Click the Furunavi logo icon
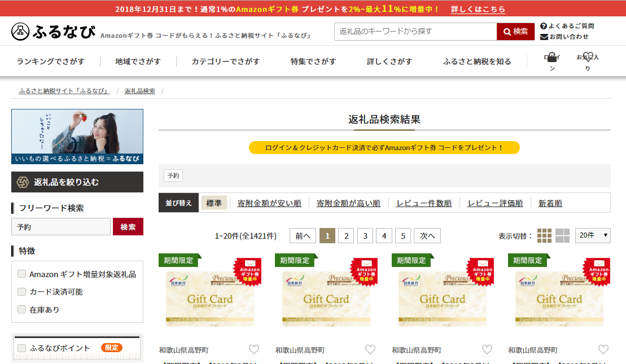Screen dimensions: 626x364 [20, 32]
